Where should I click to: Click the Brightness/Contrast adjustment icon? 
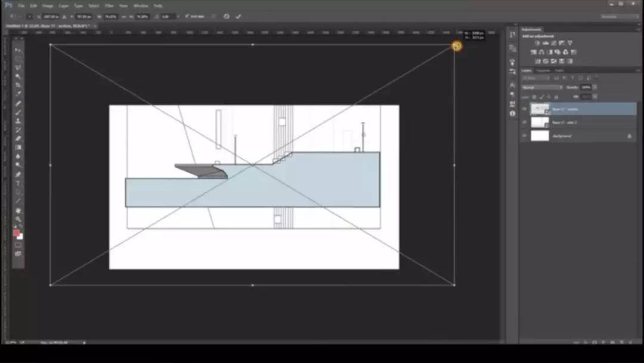537,43
